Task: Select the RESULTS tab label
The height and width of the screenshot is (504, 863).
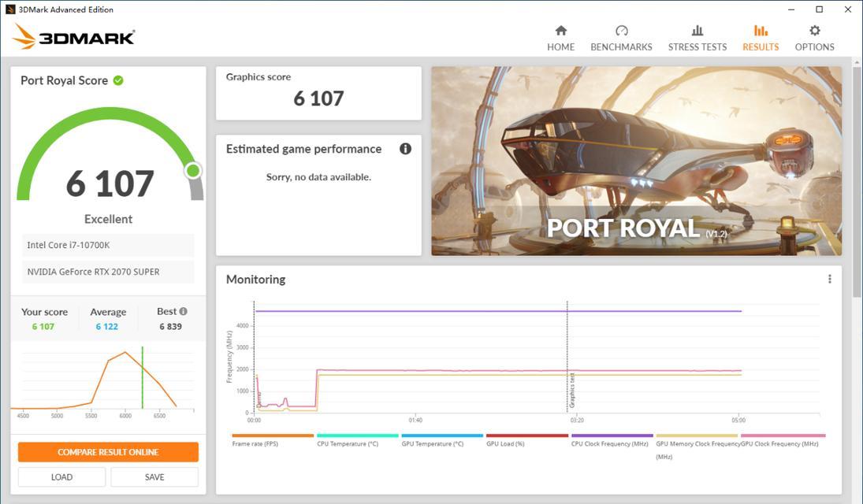Action: 761,46
